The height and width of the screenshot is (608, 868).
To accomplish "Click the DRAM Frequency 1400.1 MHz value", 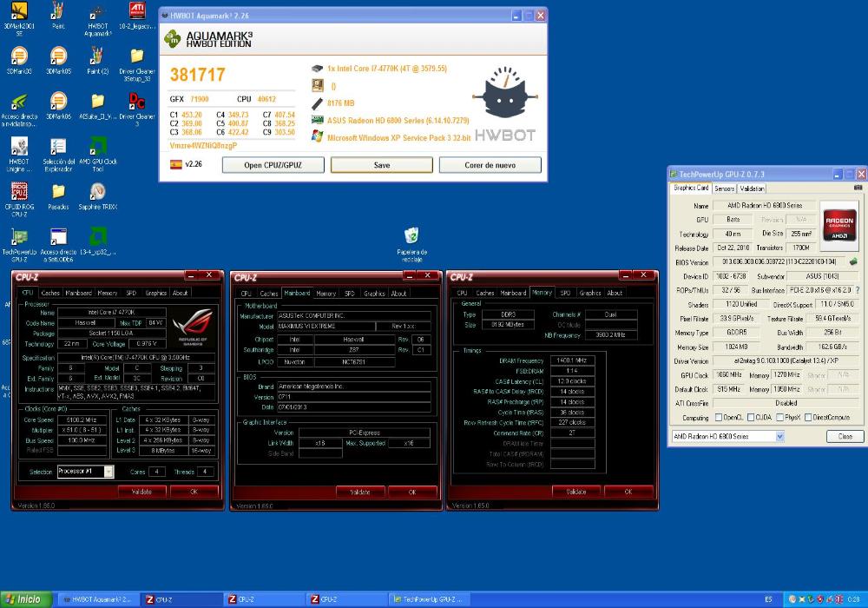I will click(572, 360).
